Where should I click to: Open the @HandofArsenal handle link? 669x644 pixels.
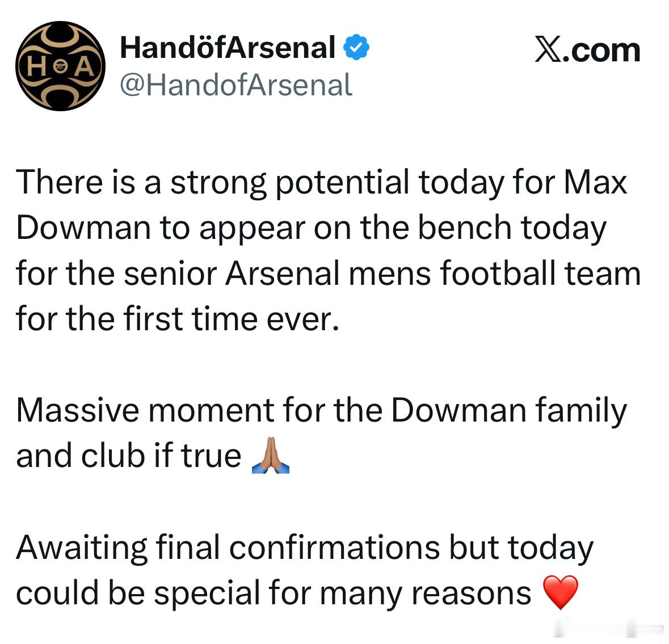click(236, 85)
